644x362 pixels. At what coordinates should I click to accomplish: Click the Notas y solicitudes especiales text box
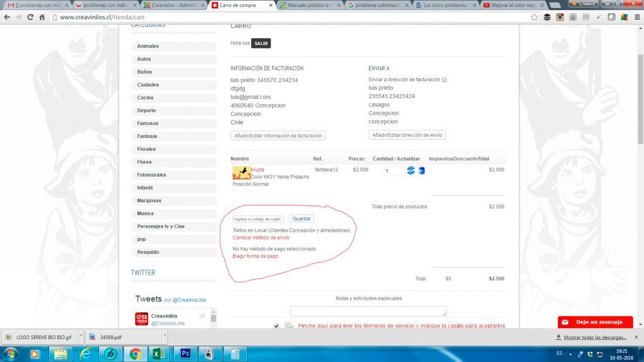pos(368,311)
